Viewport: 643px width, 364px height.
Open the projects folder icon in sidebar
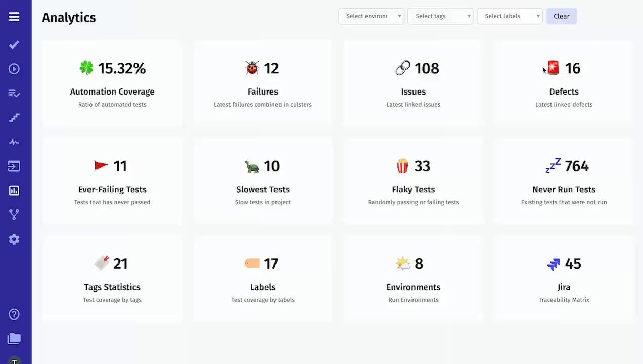click(x=14, y=339)
